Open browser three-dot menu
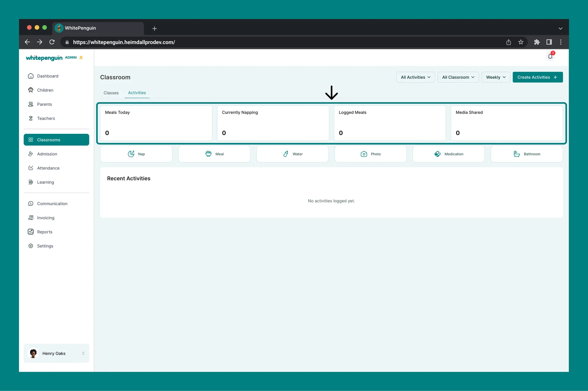 [x=561, y=42]
